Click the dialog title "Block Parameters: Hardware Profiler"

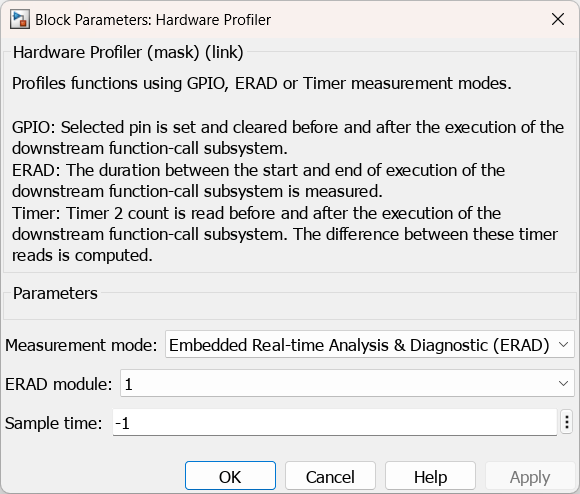(x=153, y=20)
